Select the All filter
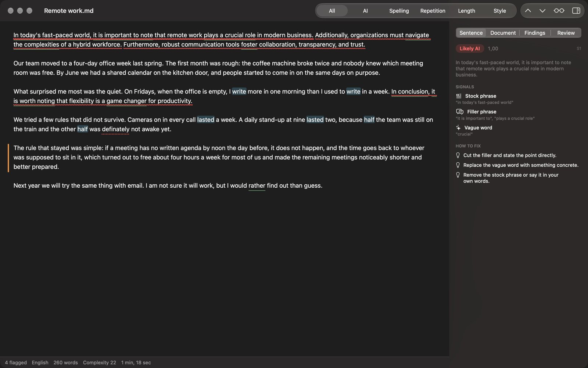The height and width of the screenshot is (368, 588). point(332,11)
